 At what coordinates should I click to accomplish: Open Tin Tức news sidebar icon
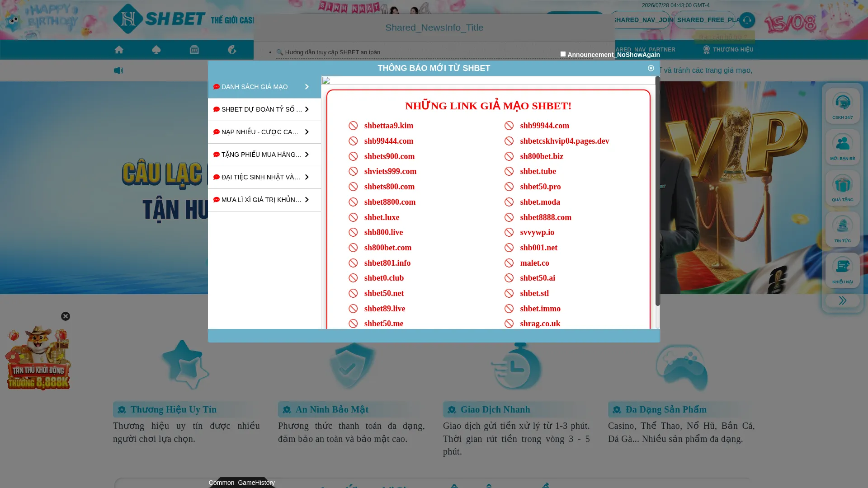tap(843, 229)
